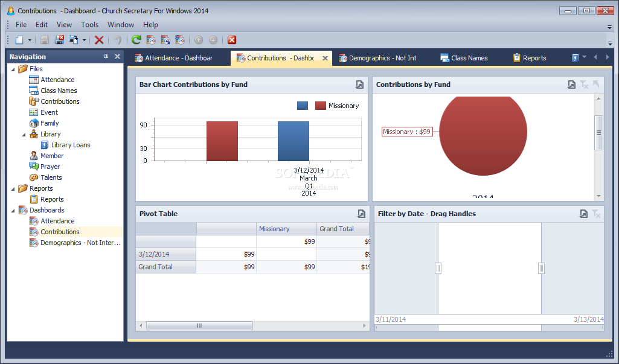
Task: Open Talents in navigation tree
Action: (51, 177)
